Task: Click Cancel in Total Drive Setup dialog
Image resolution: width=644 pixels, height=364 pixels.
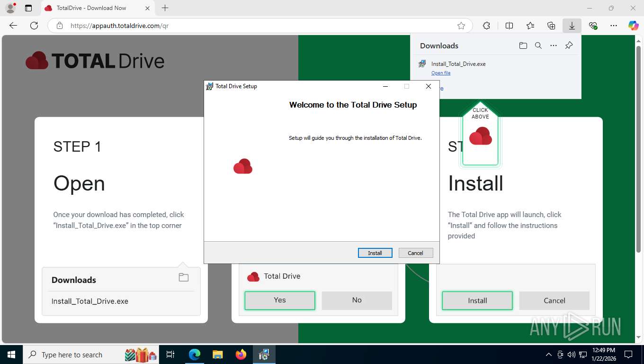Action: [x=416, y=253]
